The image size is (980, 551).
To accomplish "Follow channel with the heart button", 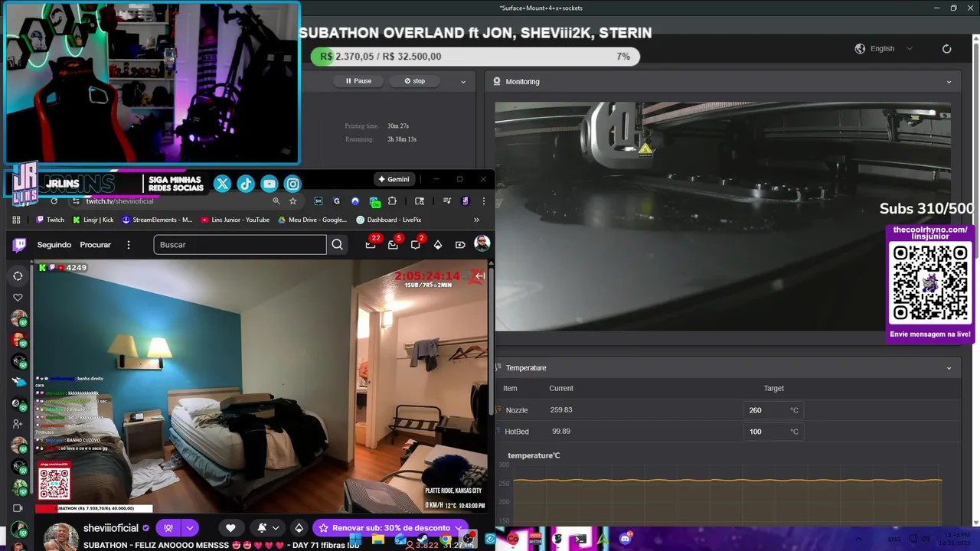I will (230, 528).
